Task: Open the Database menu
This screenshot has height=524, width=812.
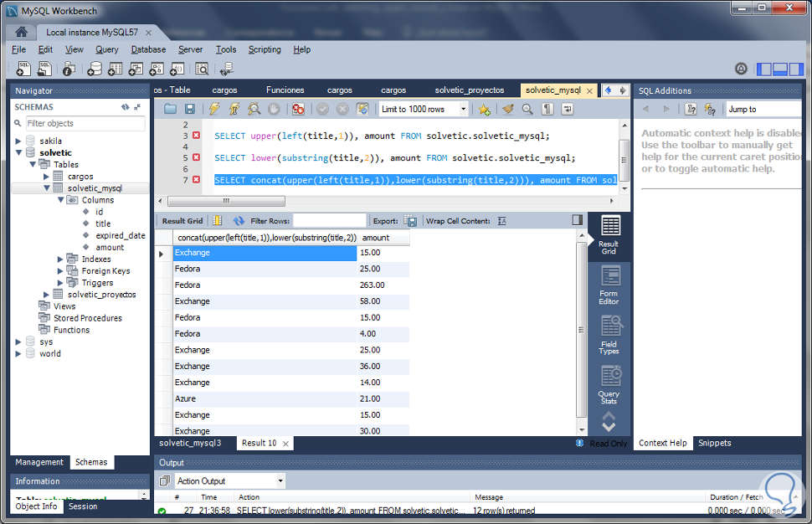Action: (148, 49)
